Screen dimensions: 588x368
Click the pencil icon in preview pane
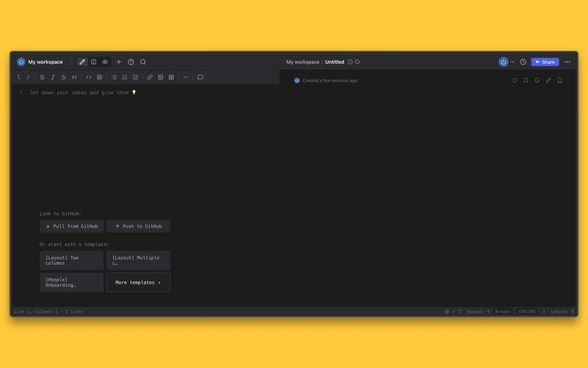click(x=548, y=80)
